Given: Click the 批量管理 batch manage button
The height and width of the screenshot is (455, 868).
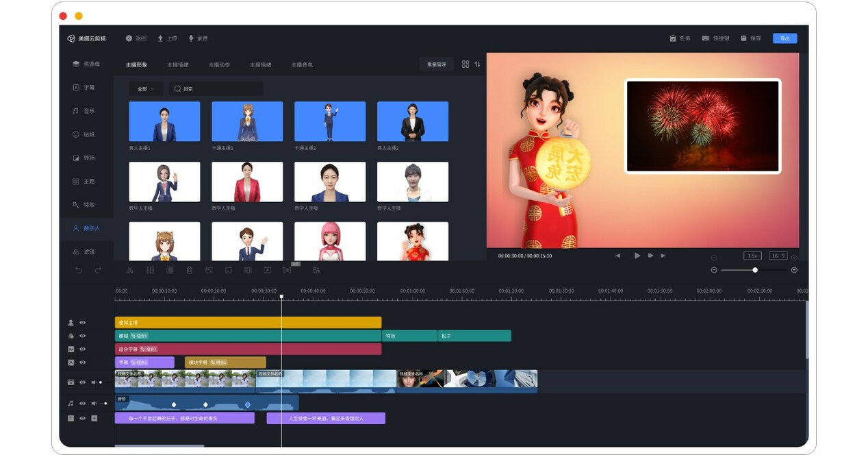Looking at the screenshot, I should (436, 64).
